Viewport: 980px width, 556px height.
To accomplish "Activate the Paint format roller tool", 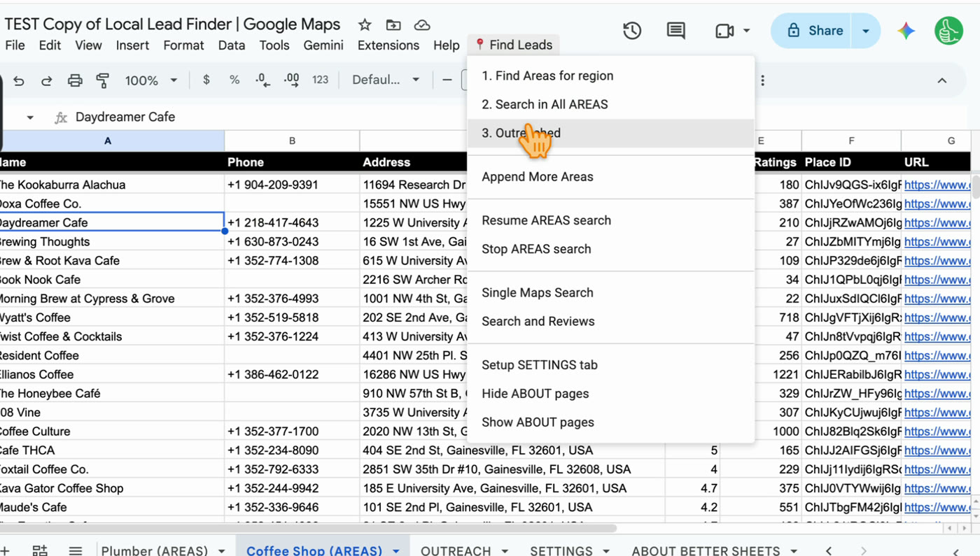I will pyautogui.click(x=102, y=80).
